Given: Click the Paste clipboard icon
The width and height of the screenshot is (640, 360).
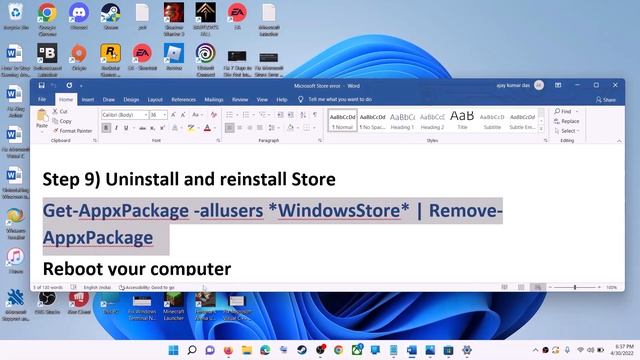Looking at the screenshot, I should [42, 116].
